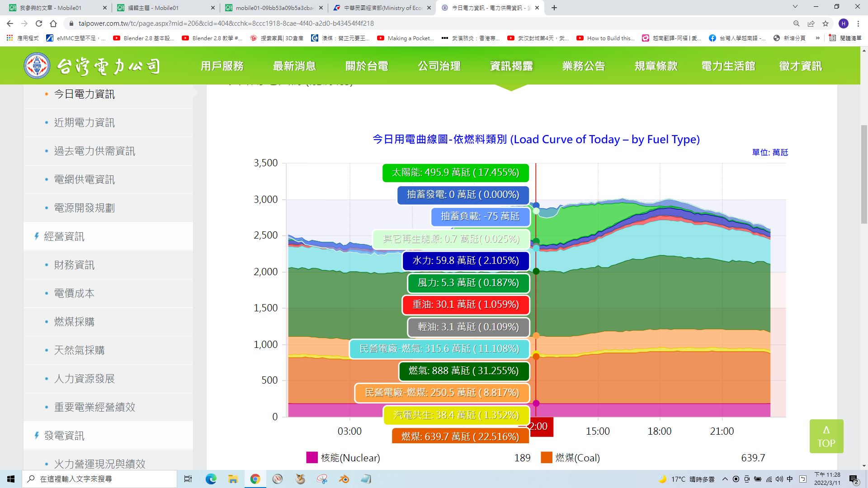The height and width of the screenshot is (488, 868).
Task: Click the browser address bar URL
Action: tap(226, 23)
